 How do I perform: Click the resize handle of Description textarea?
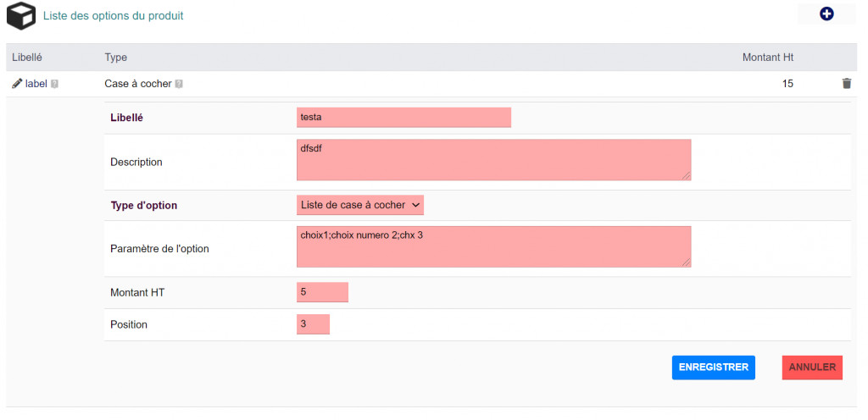[x=687, y=175]
